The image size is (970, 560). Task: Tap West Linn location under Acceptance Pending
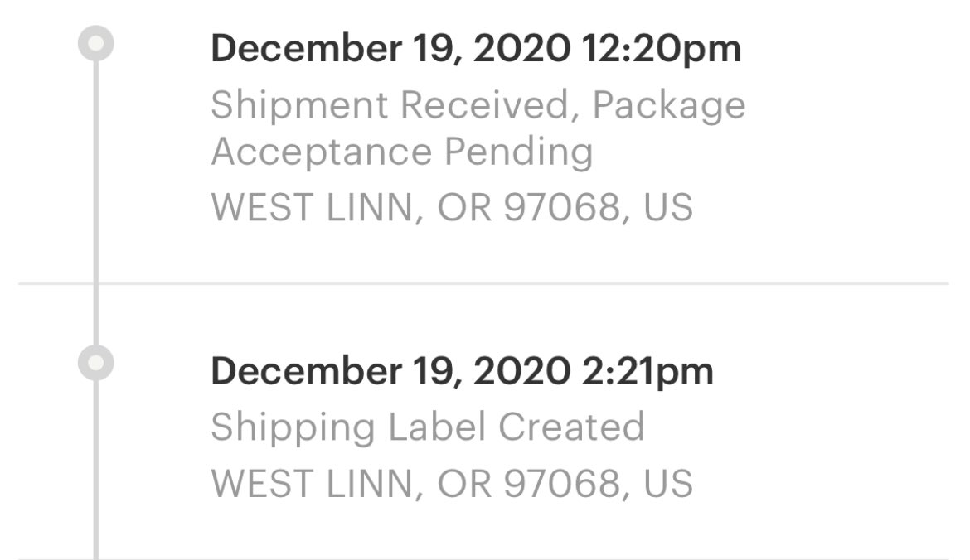tap(451, 207)
